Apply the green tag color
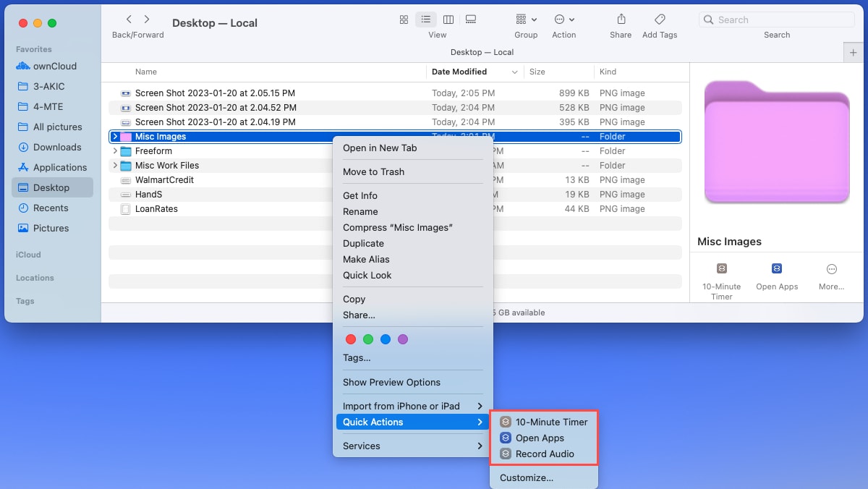This screenshot has width=868, height=489. pos(368,339)
